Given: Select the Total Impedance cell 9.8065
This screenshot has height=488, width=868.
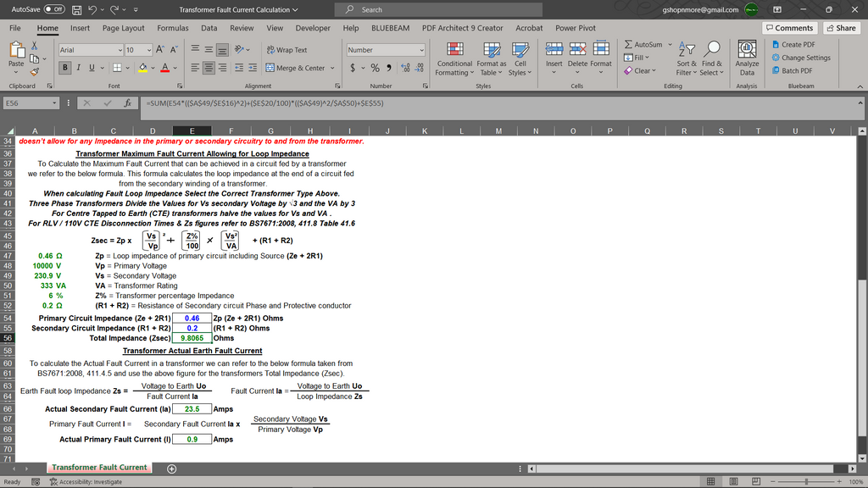Looking at the screenshot, I should click(192, 338).
